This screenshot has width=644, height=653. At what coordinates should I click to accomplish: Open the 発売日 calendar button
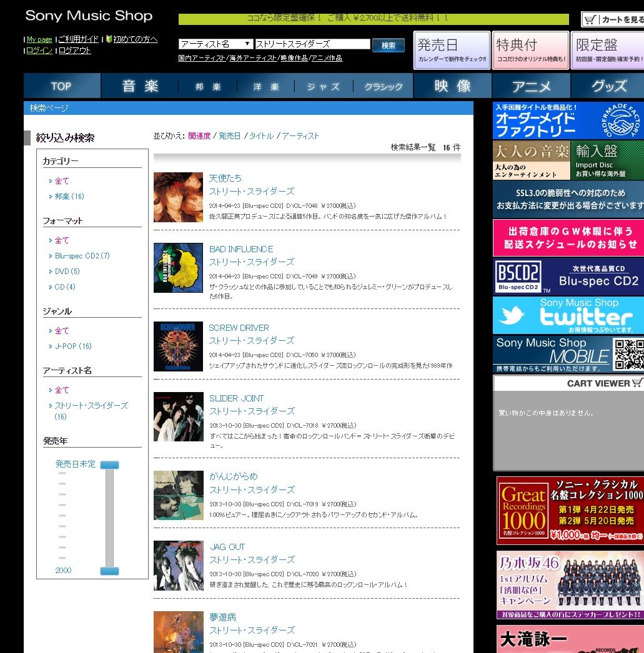(452, 51)
